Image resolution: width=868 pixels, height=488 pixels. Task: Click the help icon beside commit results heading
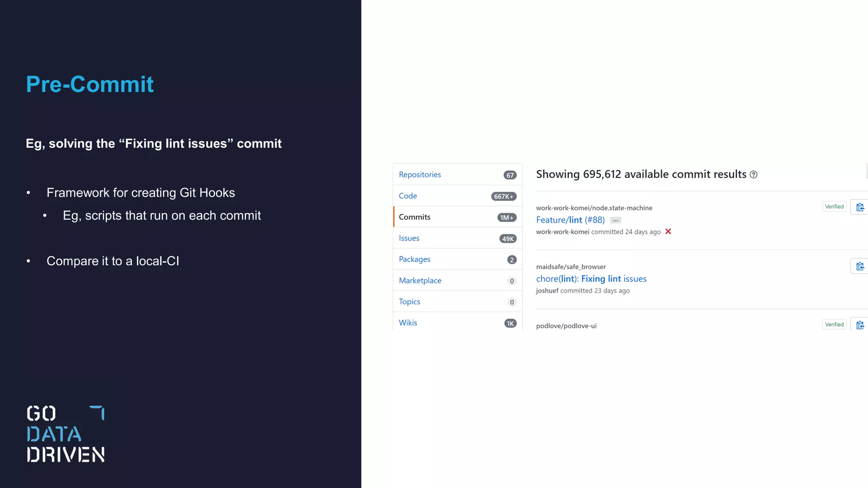pos(754,175)
